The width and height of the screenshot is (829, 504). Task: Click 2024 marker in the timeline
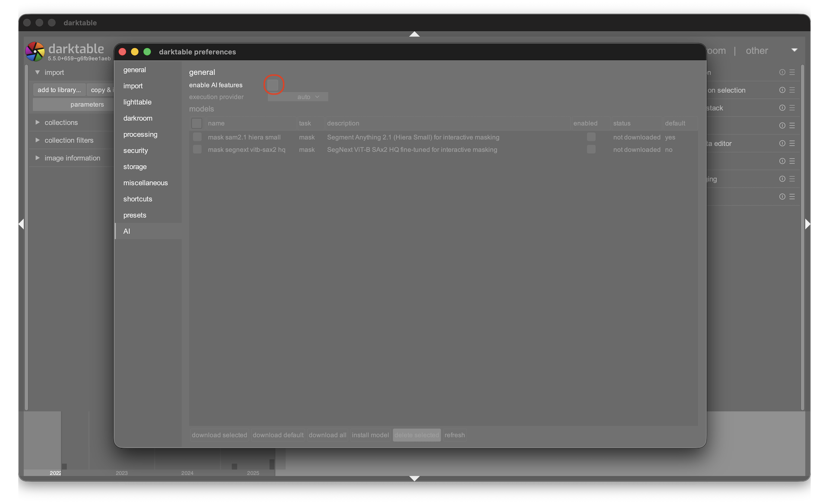coord(187,473)
